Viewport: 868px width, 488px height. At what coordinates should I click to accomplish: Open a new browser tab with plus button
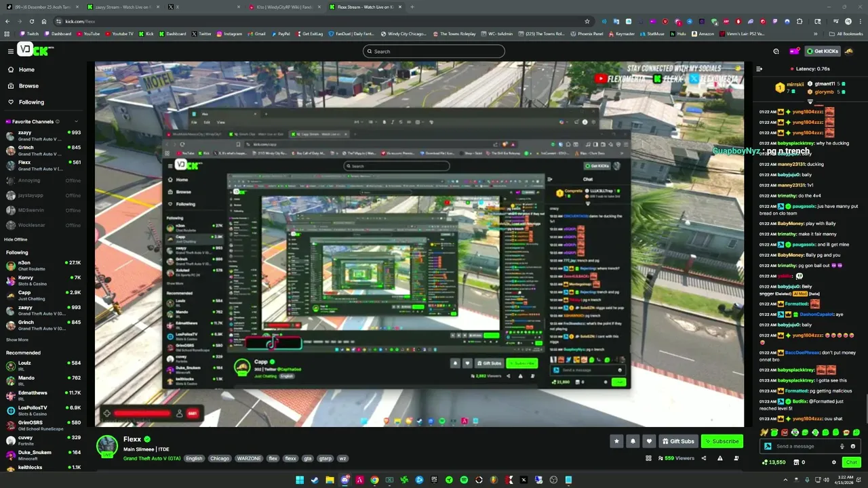[412, 7]
